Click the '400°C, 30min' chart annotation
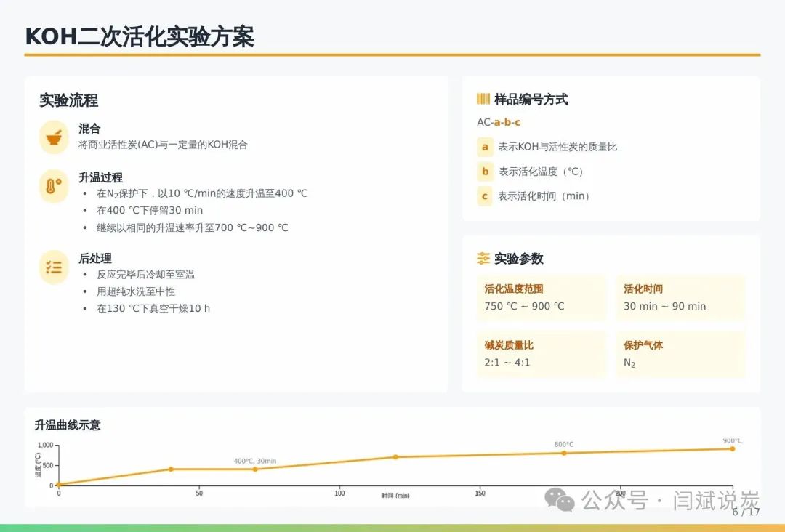Viewport: 785px width, 532px height. point(254,461)
